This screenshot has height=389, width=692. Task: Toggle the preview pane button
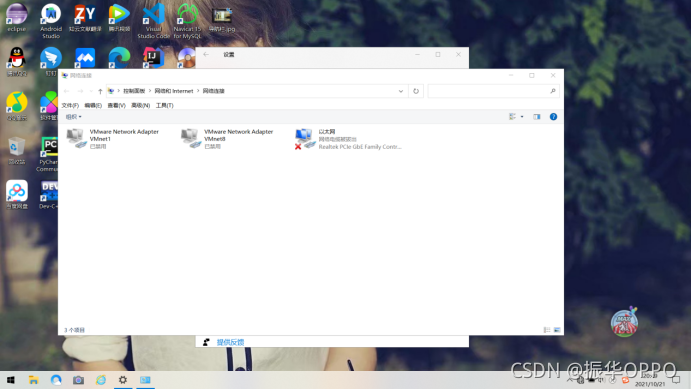point(537,117)
